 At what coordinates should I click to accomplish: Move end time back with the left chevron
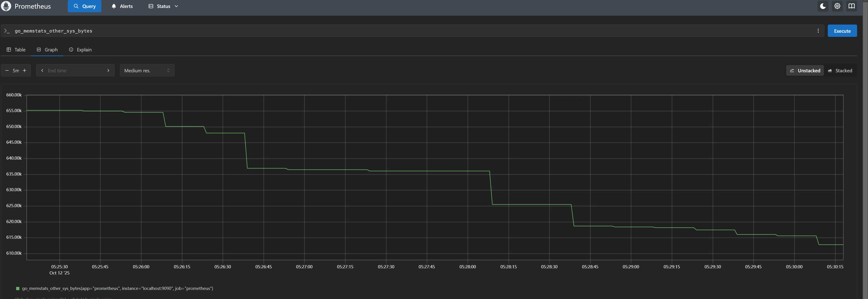[x=42, y=70]
